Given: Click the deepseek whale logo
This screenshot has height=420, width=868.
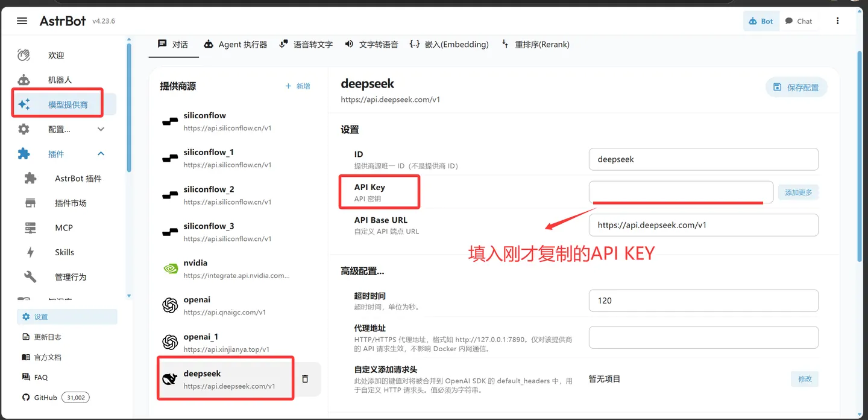Looking at the screenshot, I should 170,380.
